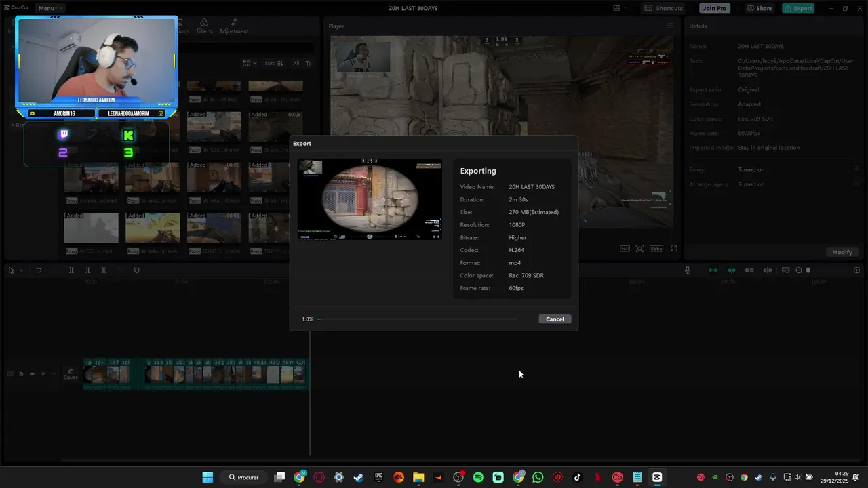Click the Undo icon in timeline toolbar
This screenshot has width=868, height=488.
coord(39,270)
